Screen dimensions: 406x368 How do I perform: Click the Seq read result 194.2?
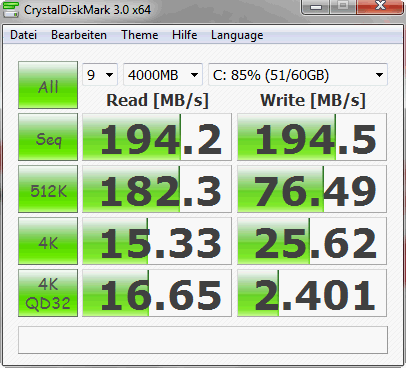pyautogui.click(x=157, y=137)
